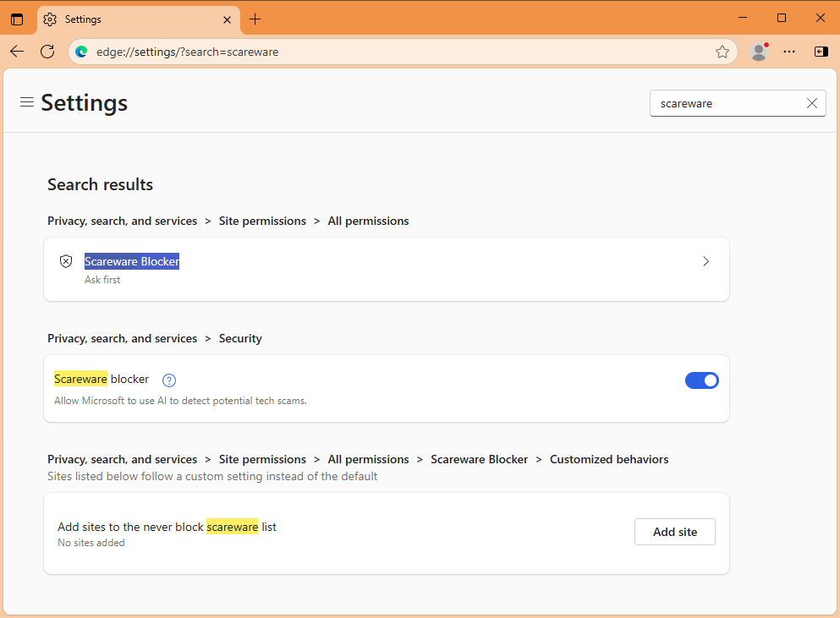Image resolution: width=840 pixels, height=618 pixels.
Task: Add this page to favorites star
Action: (722, 52)
